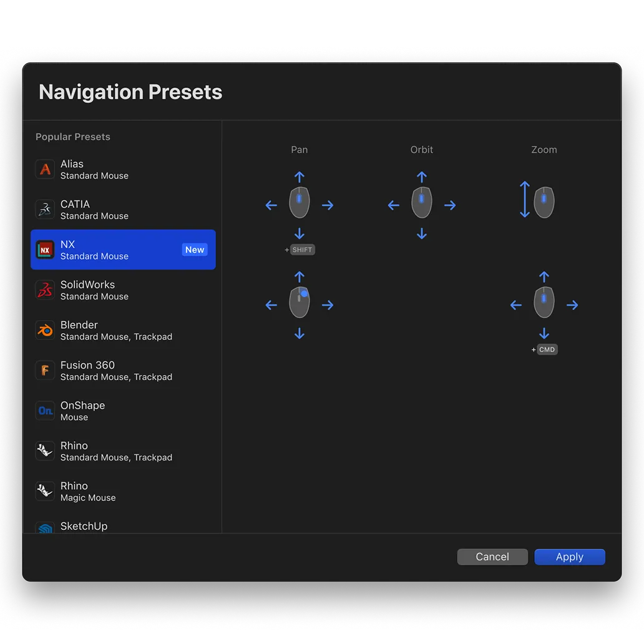The height and width of the screenshot is (644, 644).
Task: Click the Pan mouse icon above SHIFT
Action: click(x=300, y=202)
